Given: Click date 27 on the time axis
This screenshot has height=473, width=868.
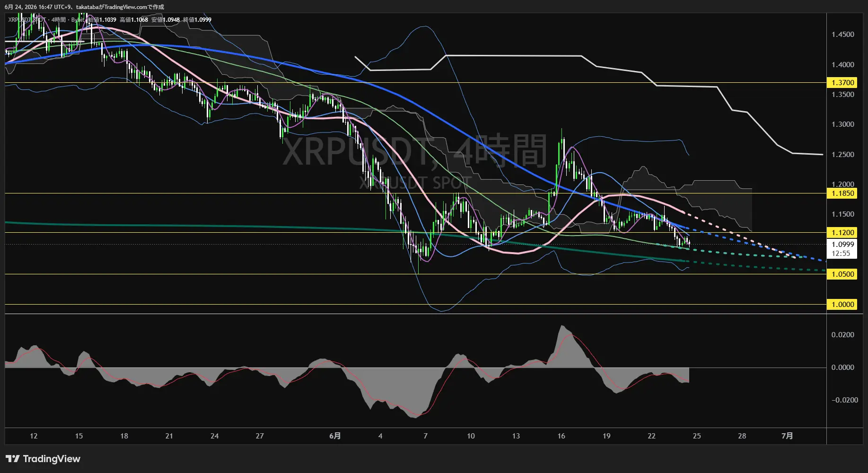Looking at the screenshot, I should coord(260,436).
